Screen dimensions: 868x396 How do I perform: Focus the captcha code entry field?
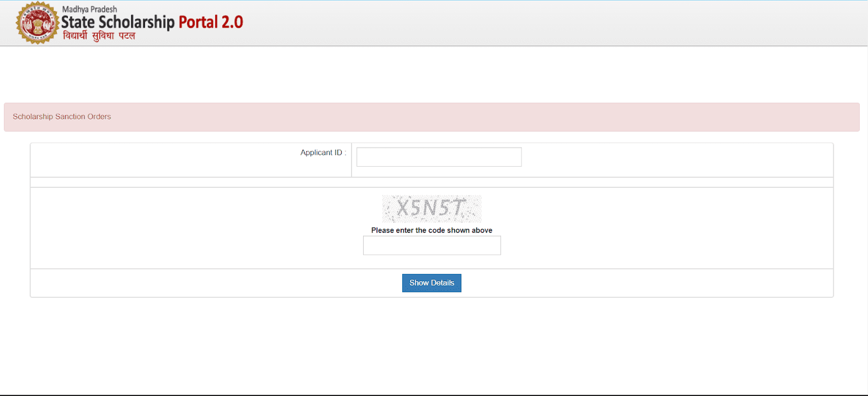point(432,245)
